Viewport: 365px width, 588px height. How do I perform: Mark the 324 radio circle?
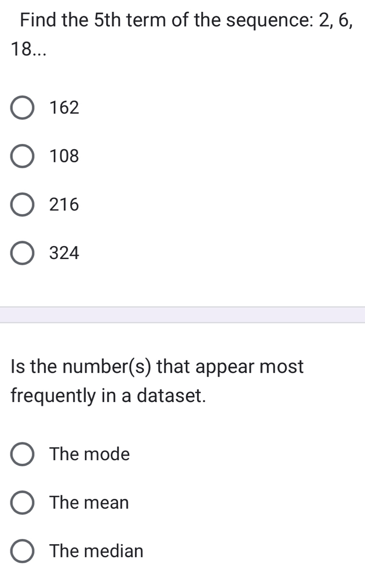[x=22, y=253]
